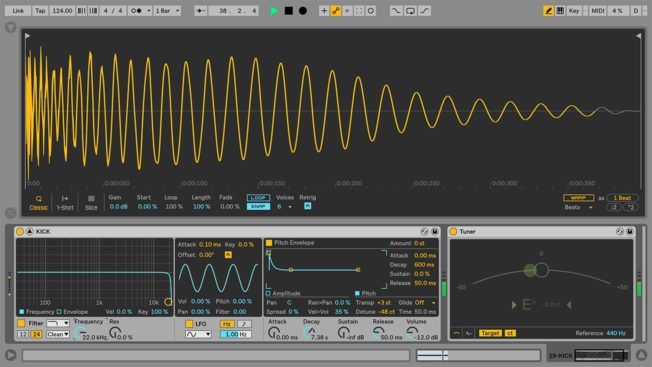Screen dimensions: 652x367
Task: Switch Tuner to classic arc view
Action: pyautogui.click(x=456, y=333)
